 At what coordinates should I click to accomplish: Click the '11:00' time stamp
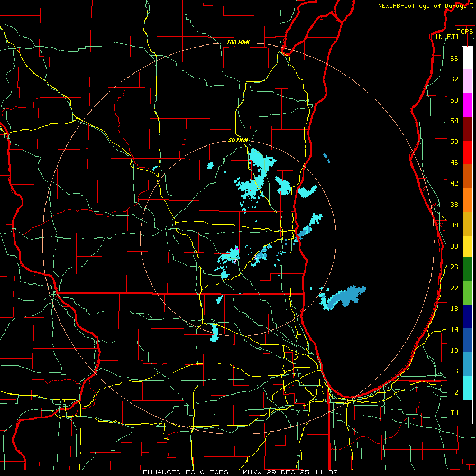point(327,472)
